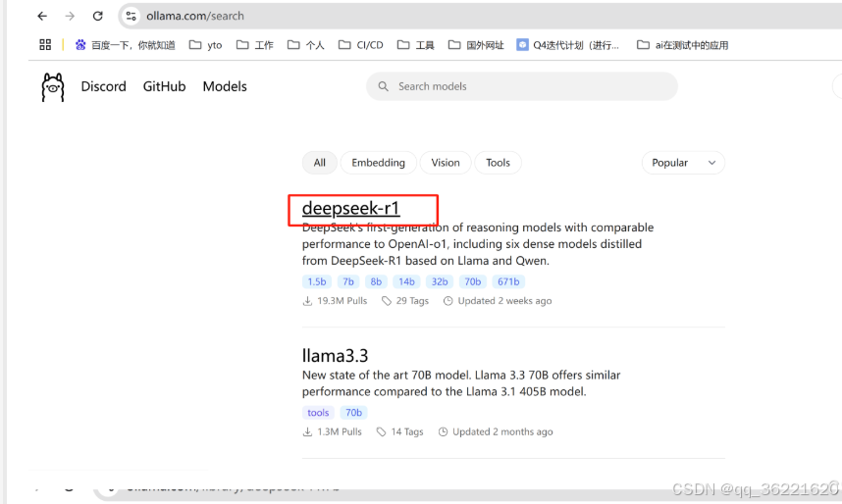842x504 pixels.
Task: Open the Popular sort dropdown
Action: [x=683, y=163]
